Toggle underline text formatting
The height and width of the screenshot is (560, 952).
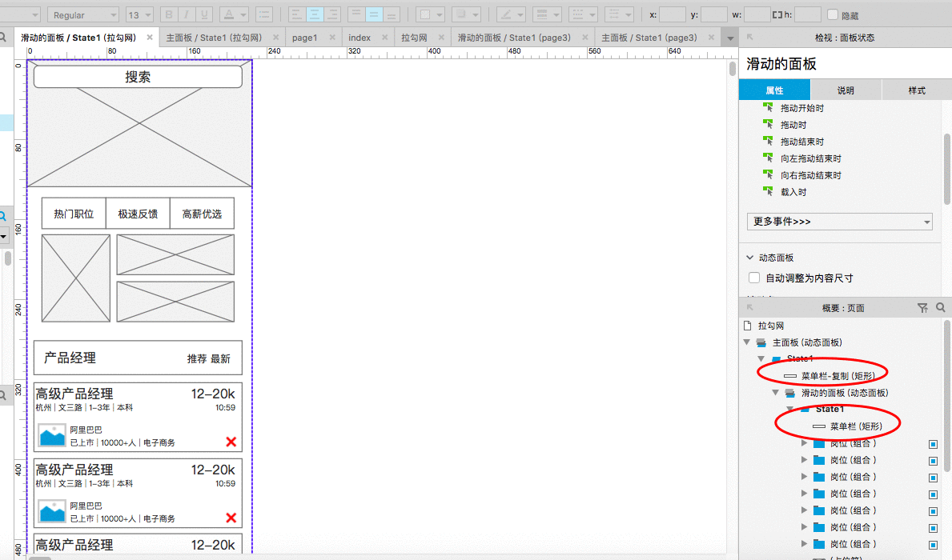coord(204,14)
